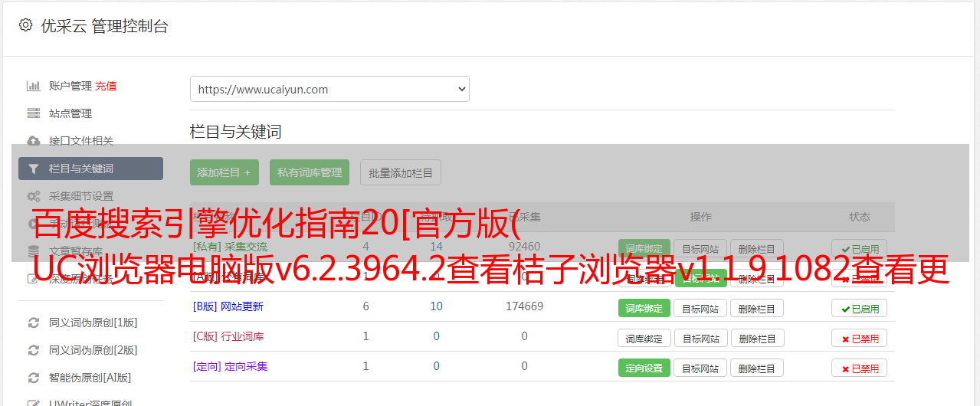The height and width of the screenshot is (406, 980).
Task: Click 目标网站 in the 采集交流 row
Action: [x=700, y=249]
